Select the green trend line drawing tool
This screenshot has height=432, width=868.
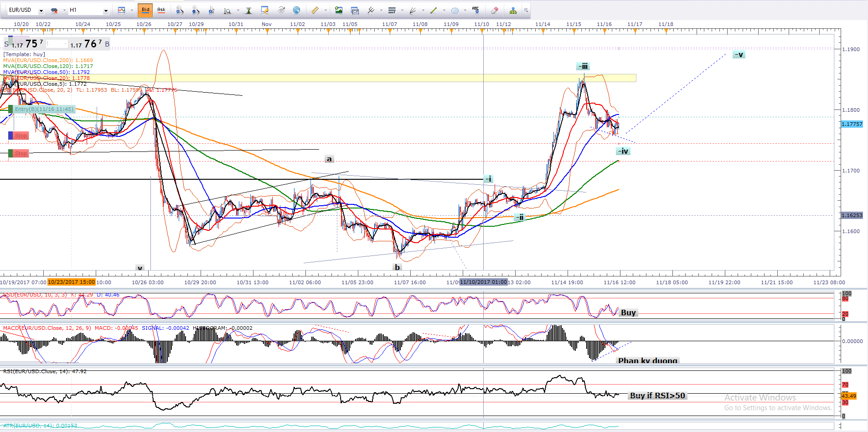pyautogui.click(x=434, y=10)
